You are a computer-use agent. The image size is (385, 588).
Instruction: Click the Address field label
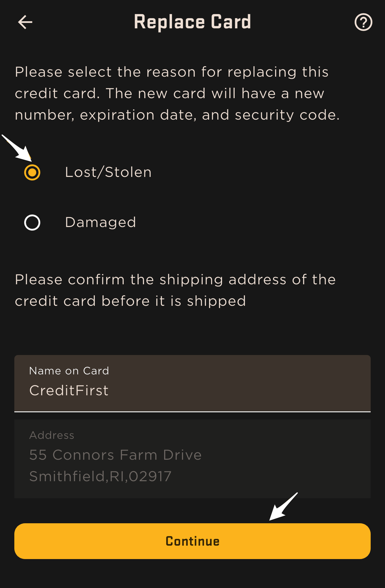click(x=52, y=435)
